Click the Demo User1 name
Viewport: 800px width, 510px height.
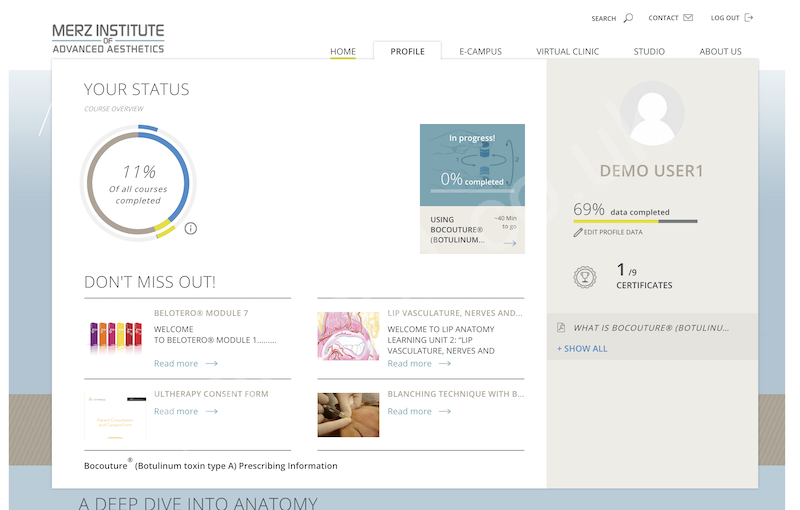point(652,171)
